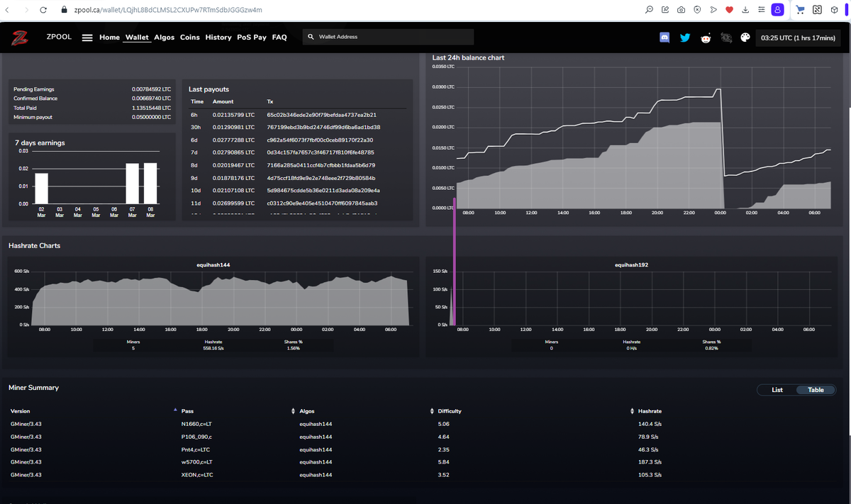851x504 pixels.
Task: Open the Wallet nav item
Action: pyautogui.click(x=138, y=37)
